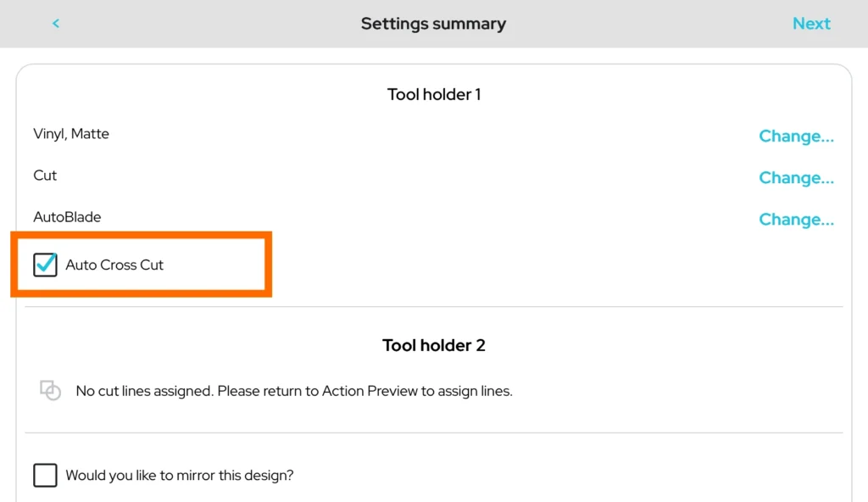Uncheck the Auto Cross Cut checkbox

pos(45,265)
